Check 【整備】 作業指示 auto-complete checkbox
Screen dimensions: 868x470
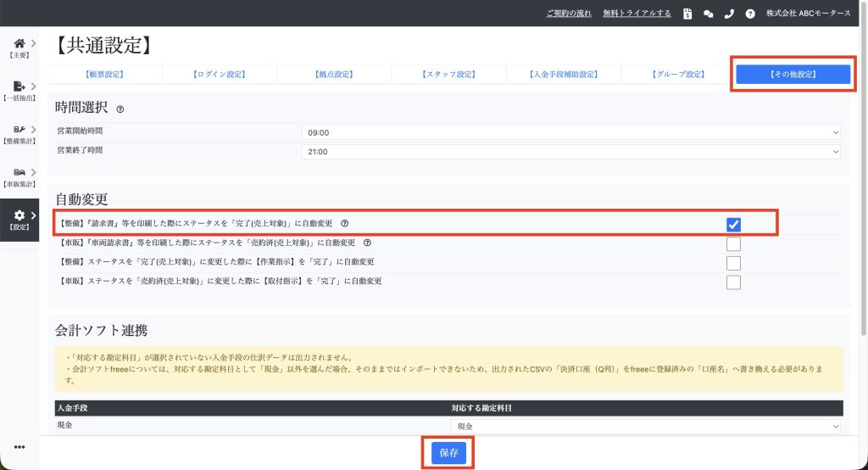coord(733,262)
